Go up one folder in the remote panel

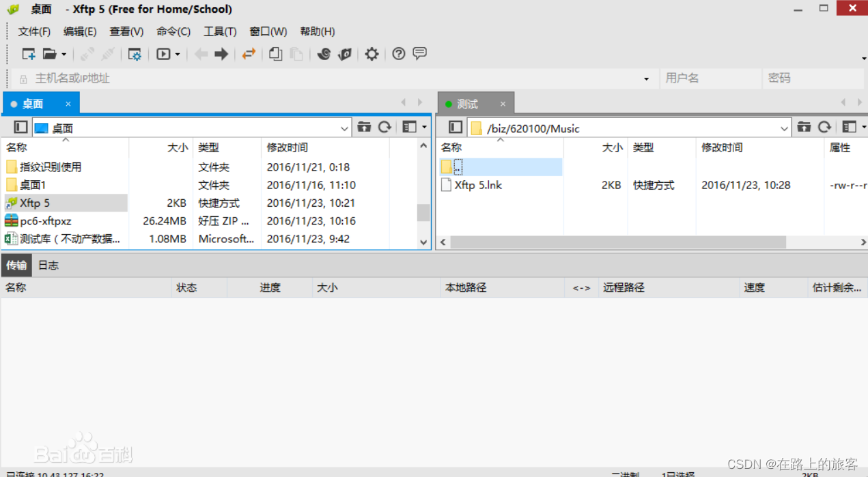tap(804, 127)
